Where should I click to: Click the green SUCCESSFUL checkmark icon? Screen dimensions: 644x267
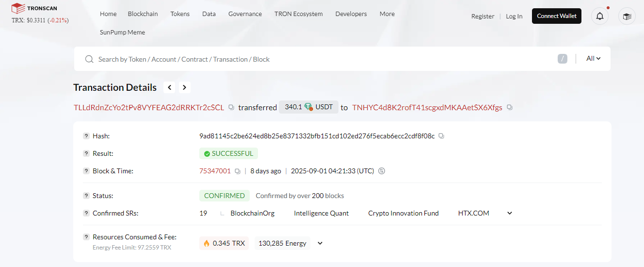[207, 153]
